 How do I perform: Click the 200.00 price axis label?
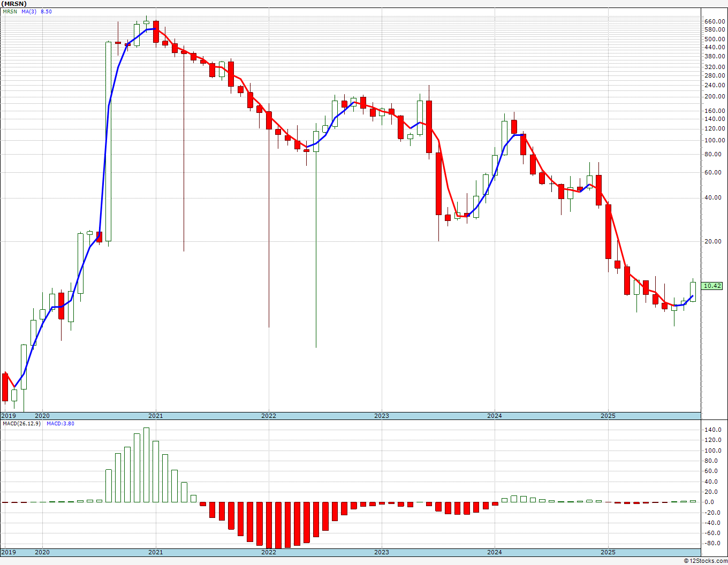click(x=715, y=96)
